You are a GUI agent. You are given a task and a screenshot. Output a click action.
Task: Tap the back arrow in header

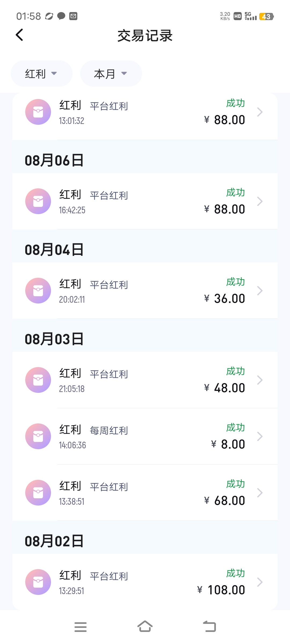point(19,35)
